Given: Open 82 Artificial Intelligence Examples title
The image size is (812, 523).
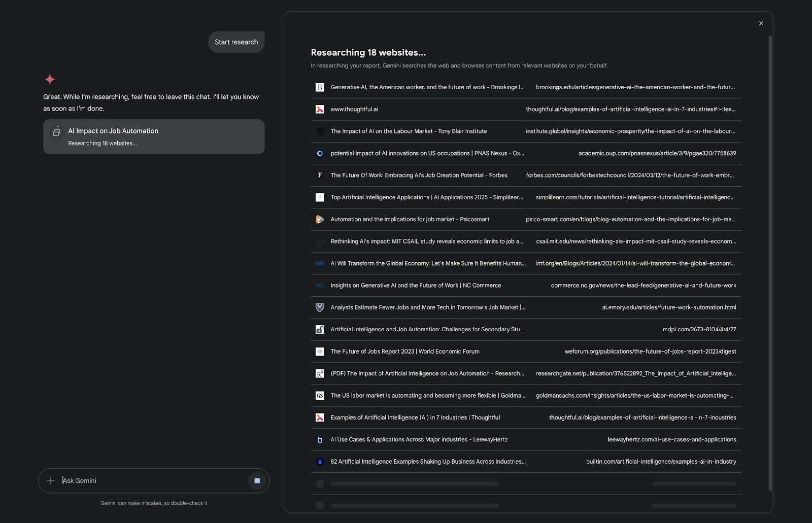Looking at the screenshot, I should 428,462.
